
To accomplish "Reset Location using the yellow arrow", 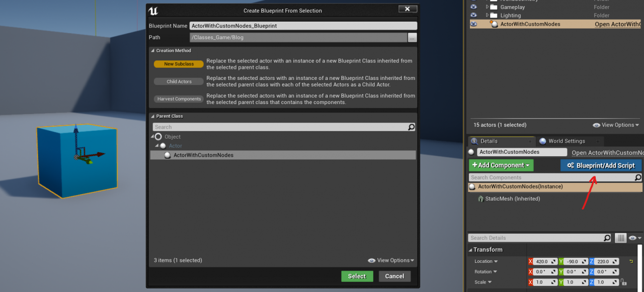I will [x=631, y=261].
